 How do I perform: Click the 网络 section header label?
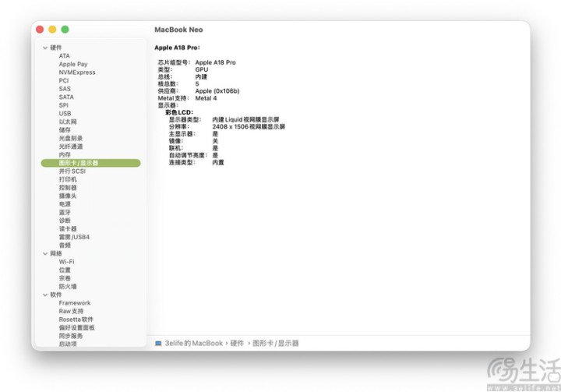point(56,254)
